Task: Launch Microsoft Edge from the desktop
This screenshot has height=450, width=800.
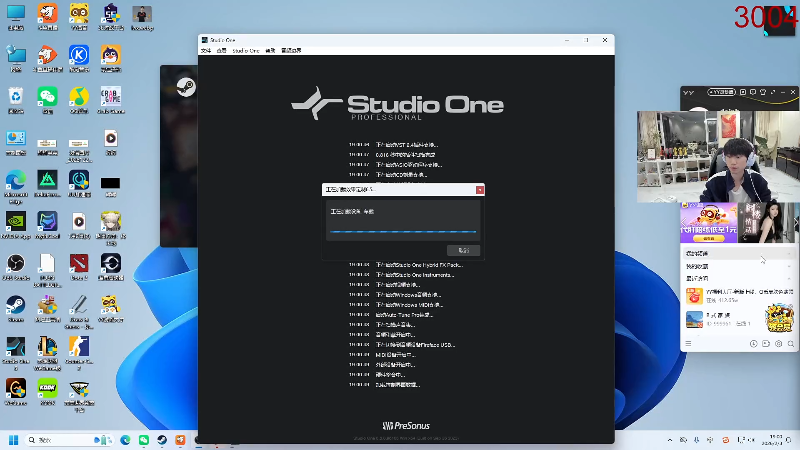Action: [x=15, y=180]
